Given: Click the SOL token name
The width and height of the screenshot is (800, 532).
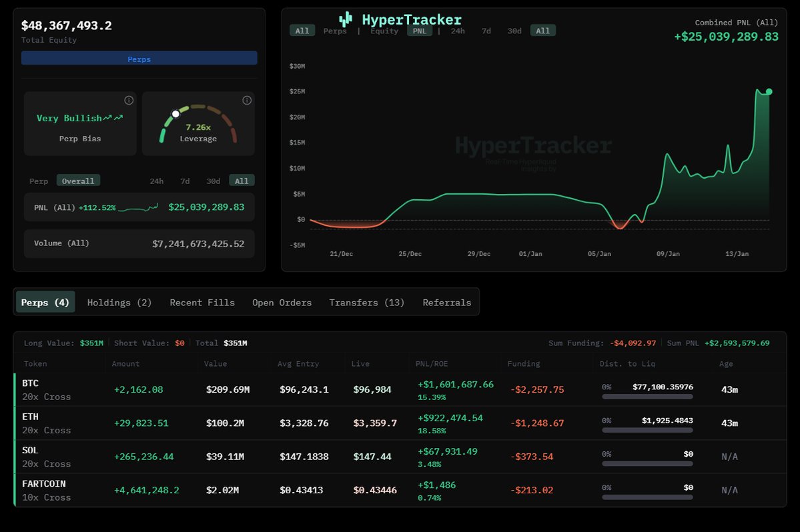Looking at the screenshot, I should (x=30, y=450).
